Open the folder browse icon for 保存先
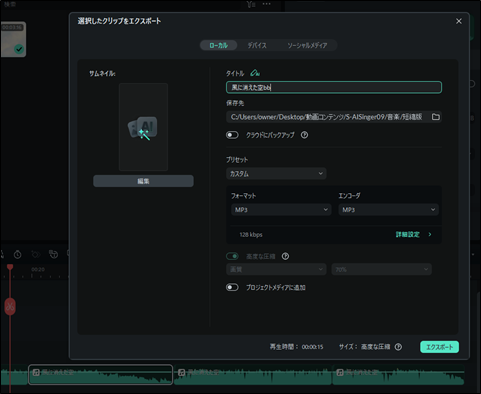481x394 pixels. 436,117
